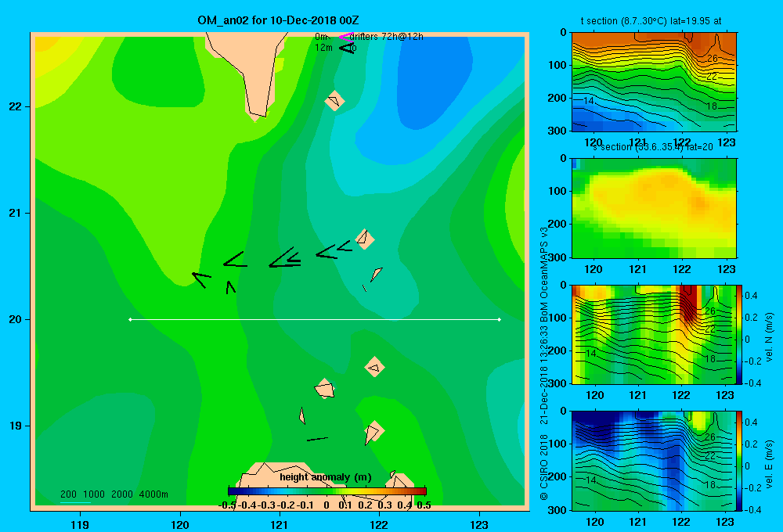Click the magenta 0m drifter arrow symbol
This screenshot has width=783, height=532.
pyautogui.click(x=346, y=37)
